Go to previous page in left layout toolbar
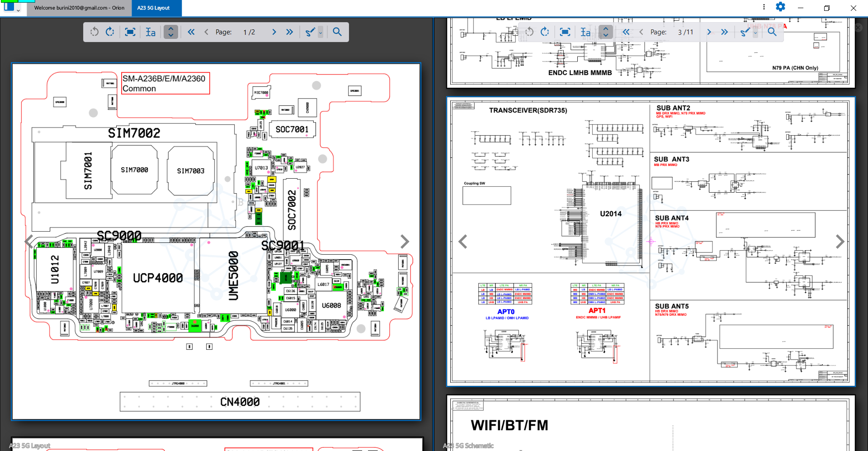Screen dimensions: 868x451 click(206, 32)
